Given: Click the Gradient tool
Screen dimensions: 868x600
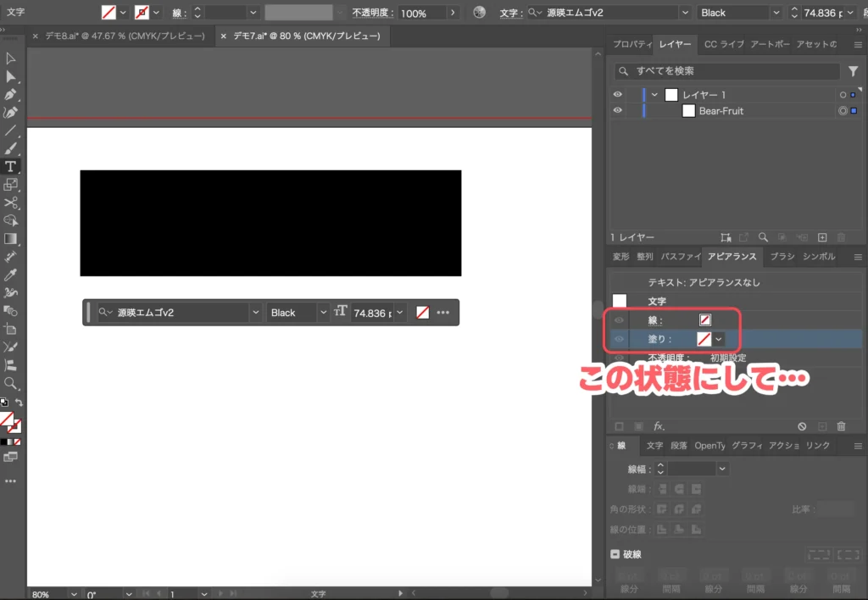Looking at the screenshot, I should (11, 239).
